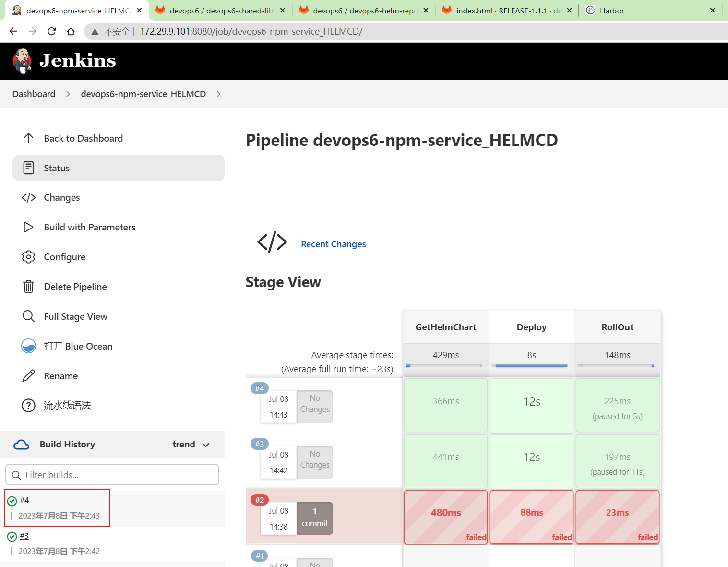The height and width of the screenshot is (567, 728).
Task: Click the Filter builds search field
Action: point(112,475)
